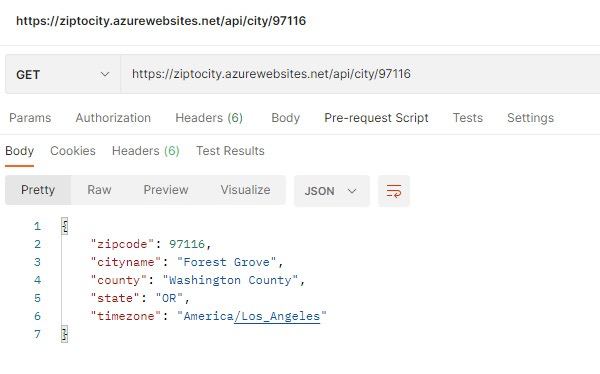600x374 pixels.
Task: Open the request Settings tab
Action: click(530, 118)
